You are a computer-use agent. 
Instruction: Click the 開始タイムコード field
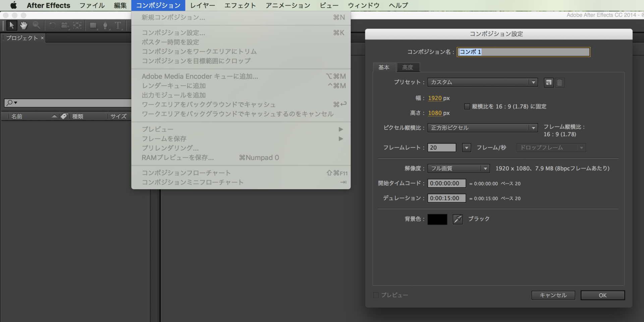pyautogui.click(x=447, y=183)
